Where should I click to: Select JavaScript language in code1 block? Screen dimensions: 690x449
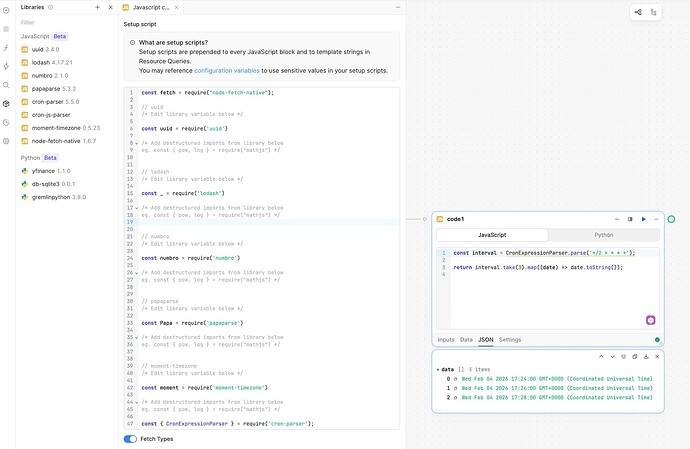point(491,235)
